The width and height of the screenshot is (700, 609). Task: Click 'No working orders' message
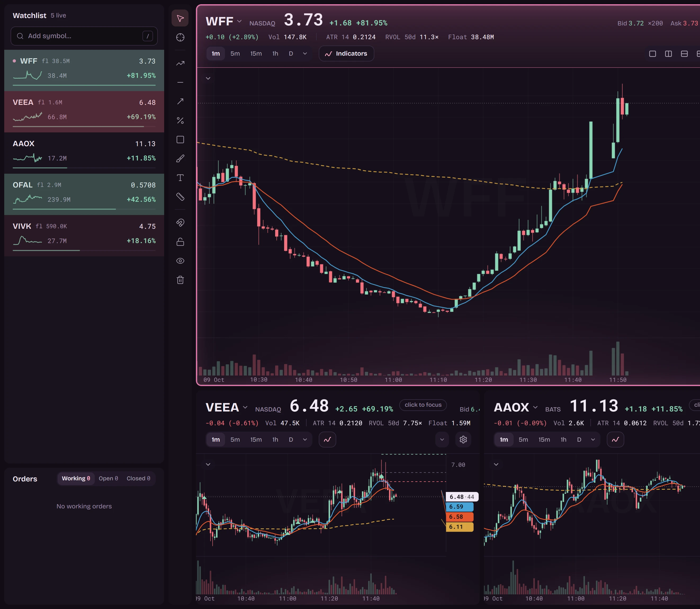[84, 506]
